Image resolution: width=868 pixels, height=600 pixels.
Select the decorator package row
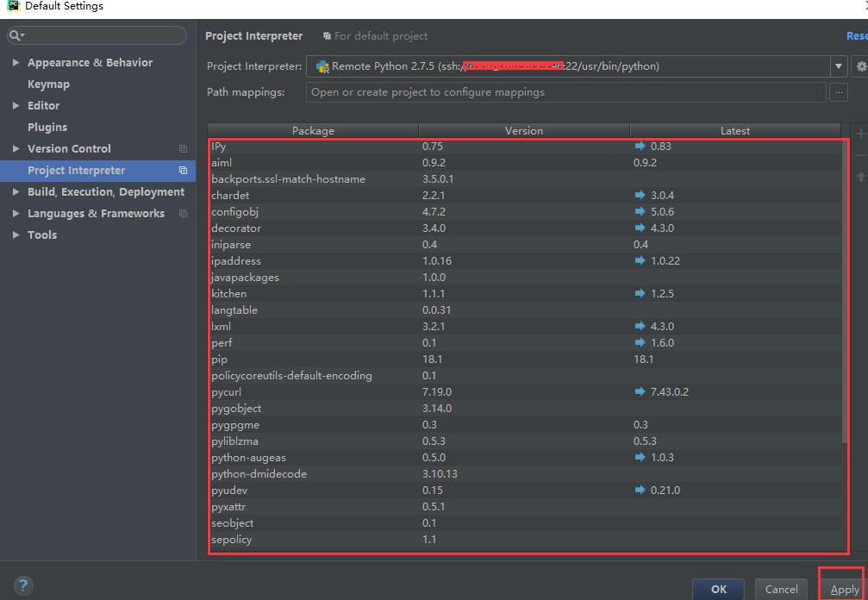pos(525,228)
